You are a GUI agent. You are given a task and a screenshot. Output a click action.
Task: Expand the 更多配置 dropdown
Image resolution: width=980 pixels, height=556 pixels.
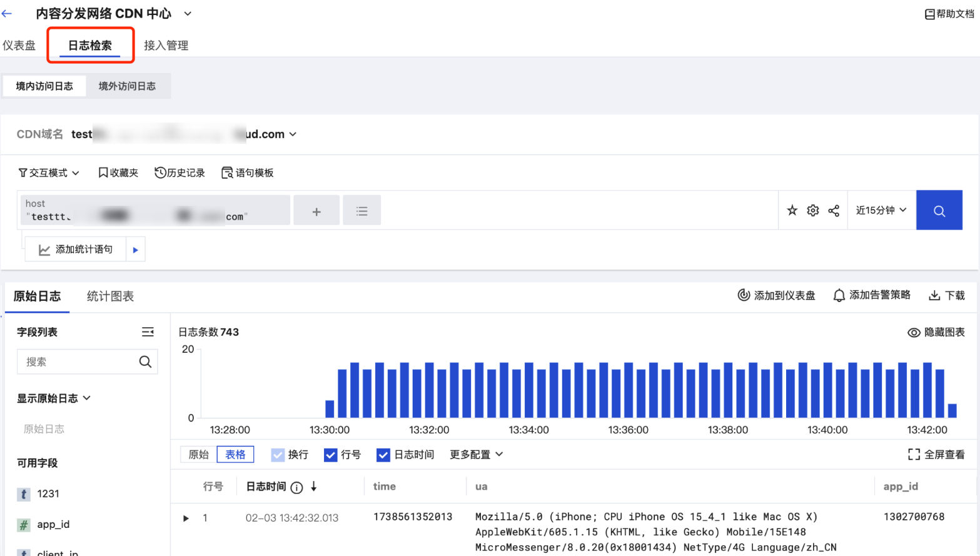(476, 455)
